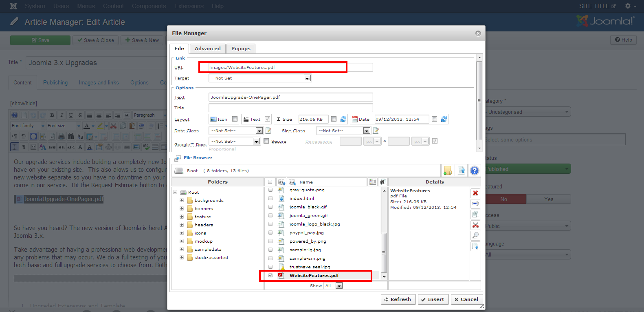
Task: Switch to the Popups tab
Action: [241, 49]
